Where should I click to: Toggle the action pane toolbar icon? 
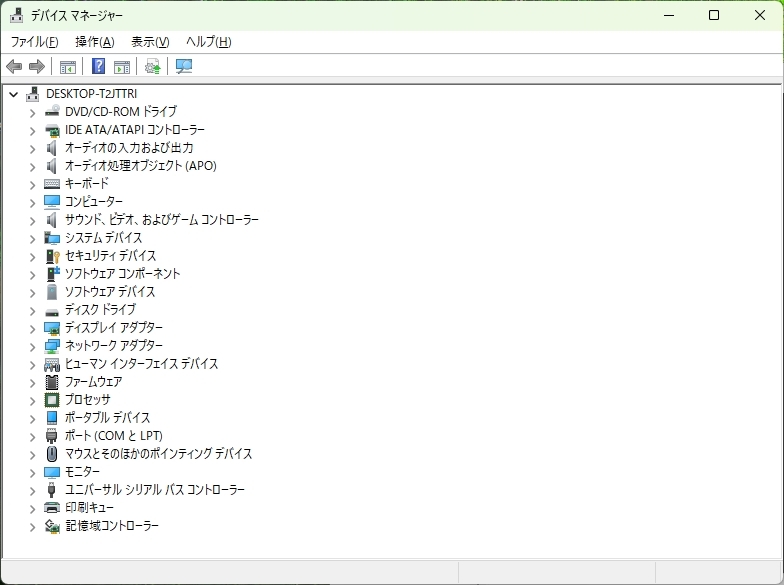pyautogui.click(x=122, y=66)
